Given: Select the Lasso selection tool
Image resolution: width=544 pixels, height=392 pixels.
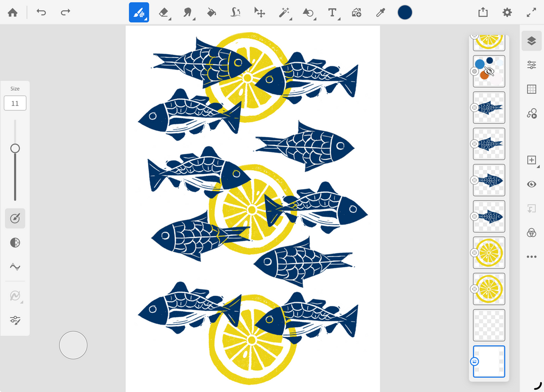Looking at the screenshot, I should [x=235, y=13].
